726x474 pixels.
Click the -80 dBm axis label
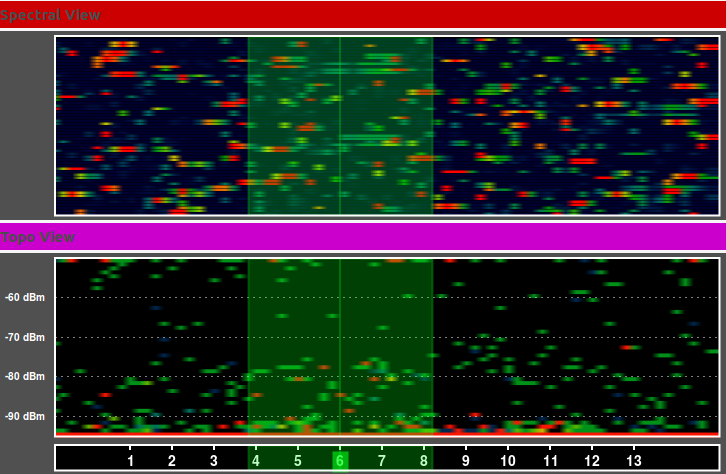pos(25,376)
